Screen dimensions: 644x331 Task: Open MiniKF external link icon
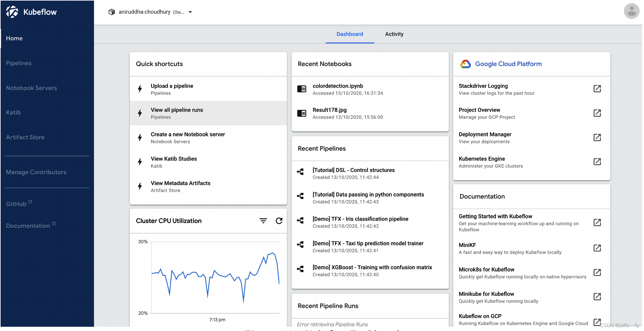click(x=597, y=248)
